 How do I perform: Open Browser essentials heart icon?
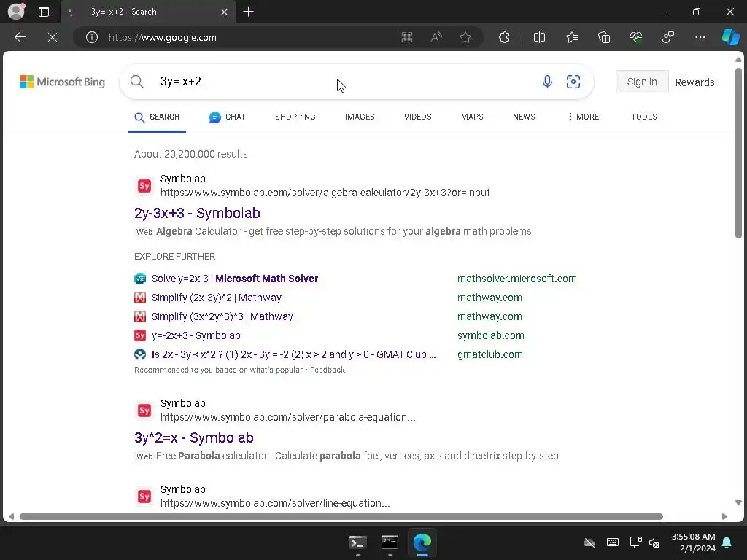(636, 37)
